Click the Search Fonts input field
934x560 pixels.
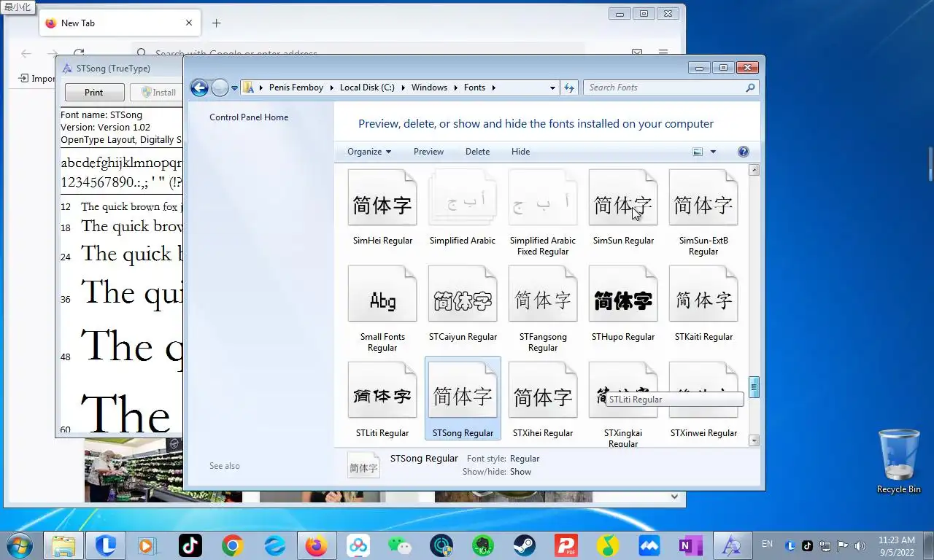[x=671, y=87]
